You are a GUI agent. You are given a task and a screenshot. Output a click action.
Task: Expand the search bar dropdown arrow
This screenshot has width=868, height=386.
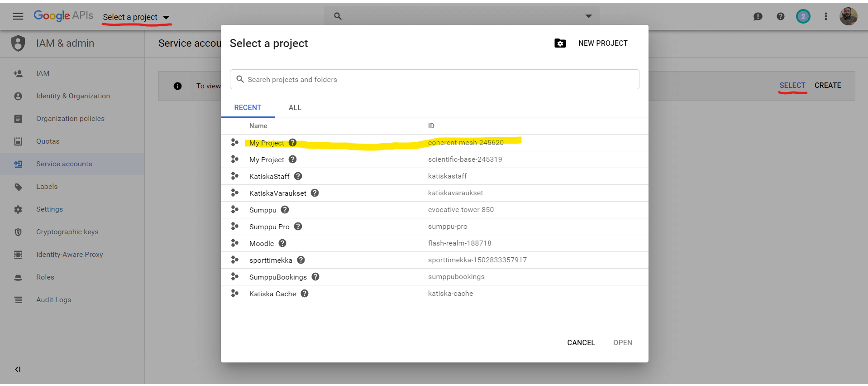click(588, 16)
